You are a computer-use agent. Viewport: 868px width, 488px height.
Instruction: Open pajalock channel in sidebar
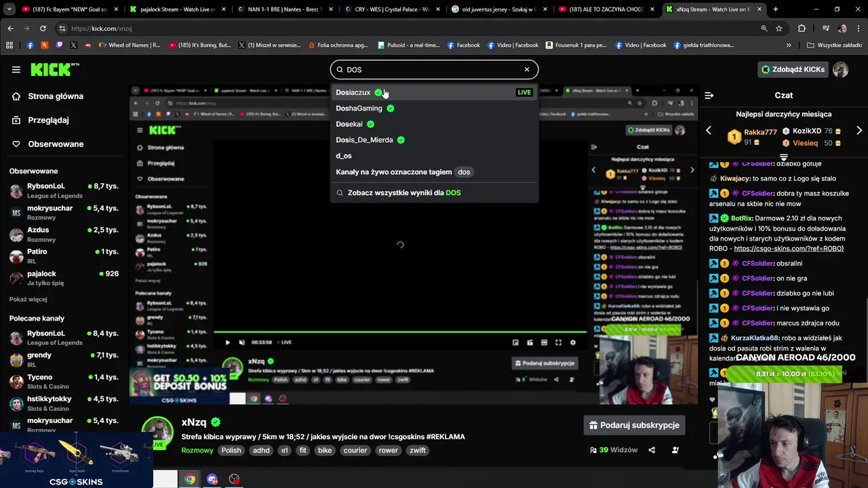coord(64,278)
